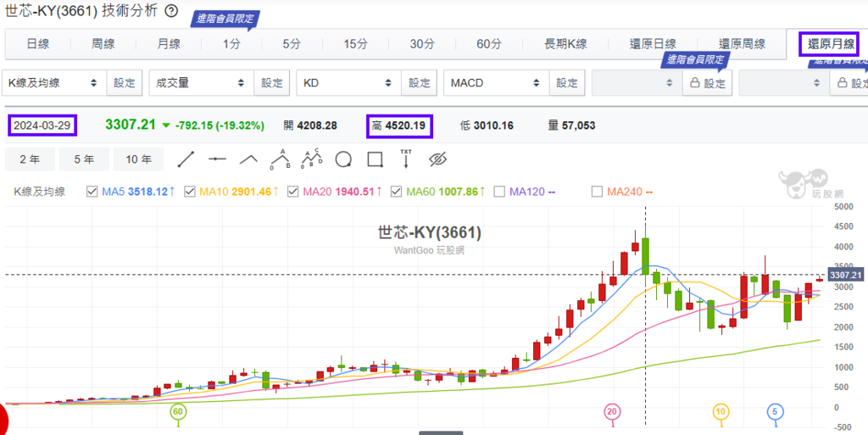Image resolution: width=868 pixels, height=435 pixels.
Task: Set chart range to 2年
Action: (x=30, y=159)
